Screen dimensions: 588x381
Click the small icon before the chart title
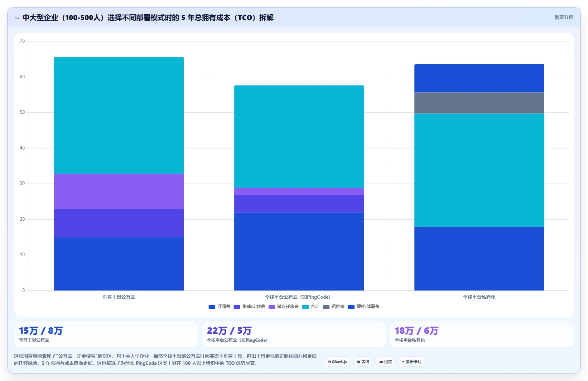(x=17, y=18)
